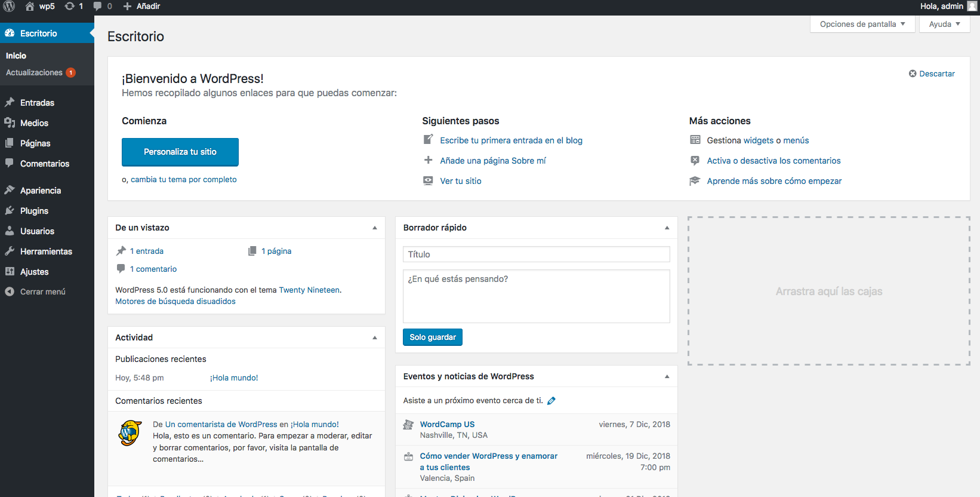Click the Personaliza tu sitio button

[x=180, y=152]
